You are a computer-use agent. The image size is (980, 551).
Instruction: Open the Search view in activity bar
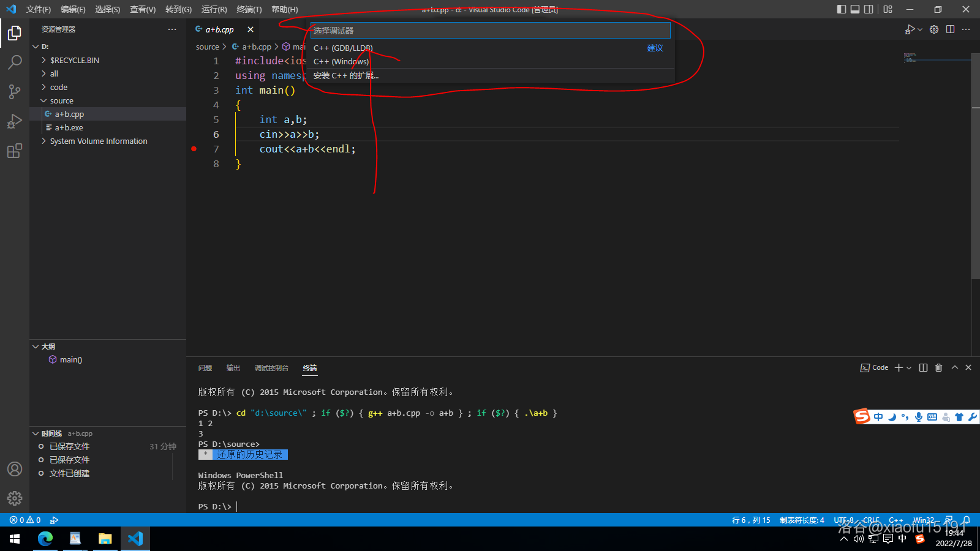(x=15, y=62)
